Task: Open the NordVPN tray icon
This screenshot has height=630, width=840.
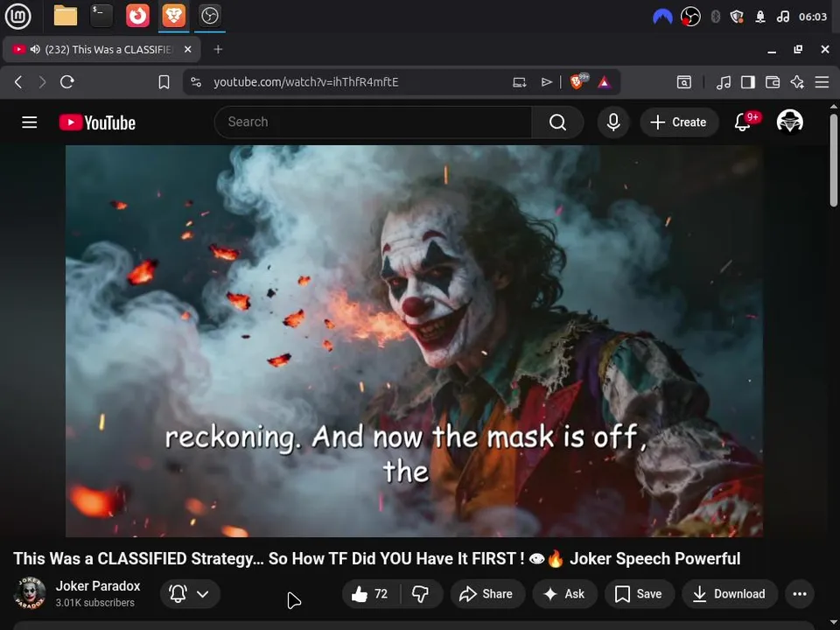Action: point(662,17)
